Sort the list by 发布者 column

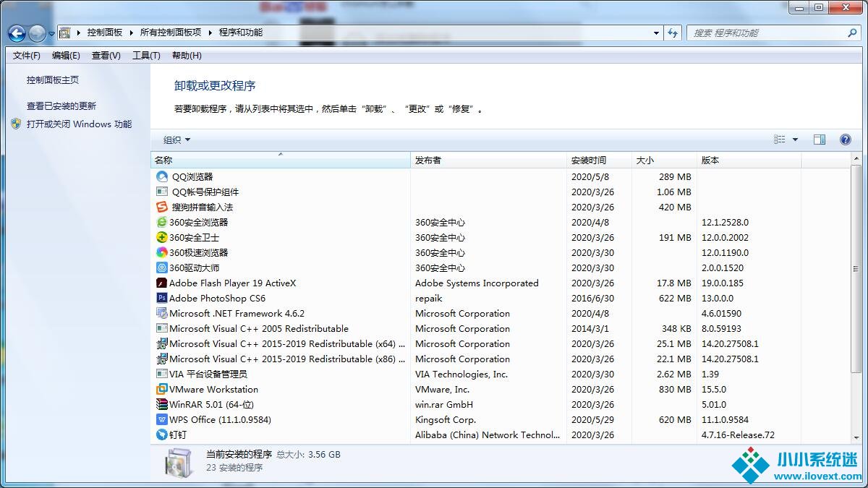(489, 160)
